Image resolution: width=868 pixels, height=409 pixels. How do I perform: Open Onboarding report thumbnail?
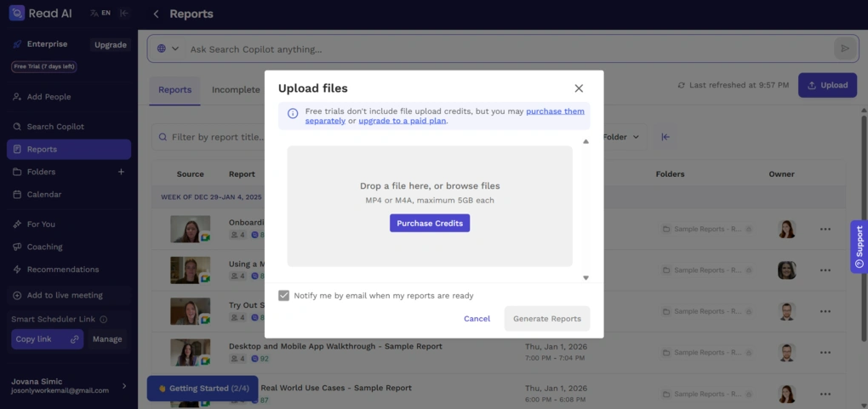(191, 229)
